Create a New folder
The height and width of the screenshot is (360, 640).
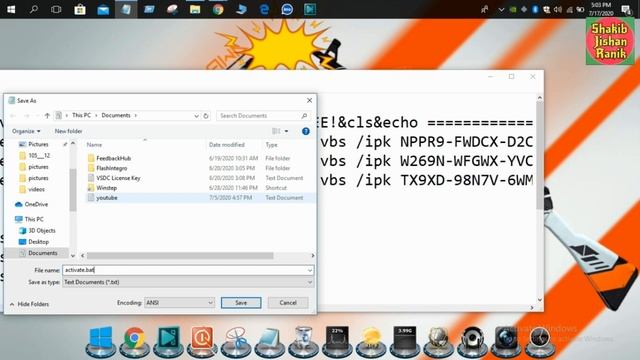tap(68, 131)
